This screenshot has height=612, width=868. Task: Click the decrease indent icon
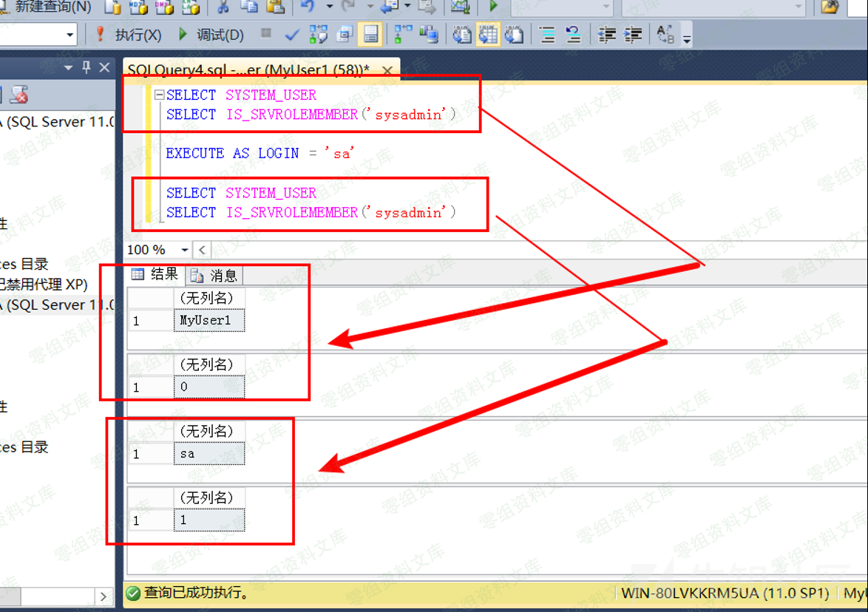[607, 34]
